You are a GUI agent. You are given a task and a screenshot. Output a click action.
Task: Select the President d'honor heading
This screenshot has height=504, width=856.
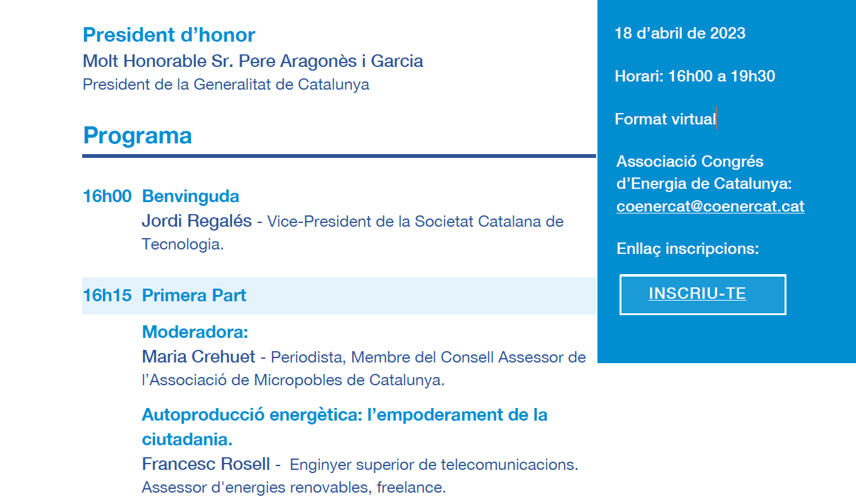pyautogui.click(x=169, y=35)
